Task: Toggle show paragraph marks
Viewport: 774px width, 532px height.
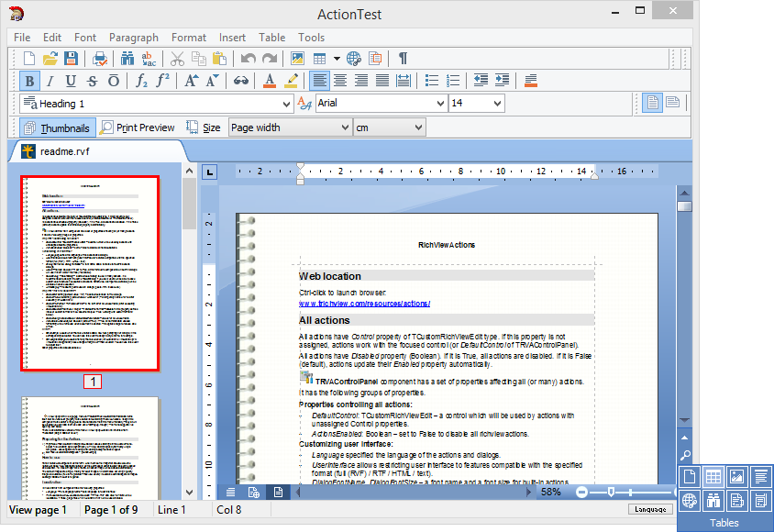Action: click(x=403, y=59)
